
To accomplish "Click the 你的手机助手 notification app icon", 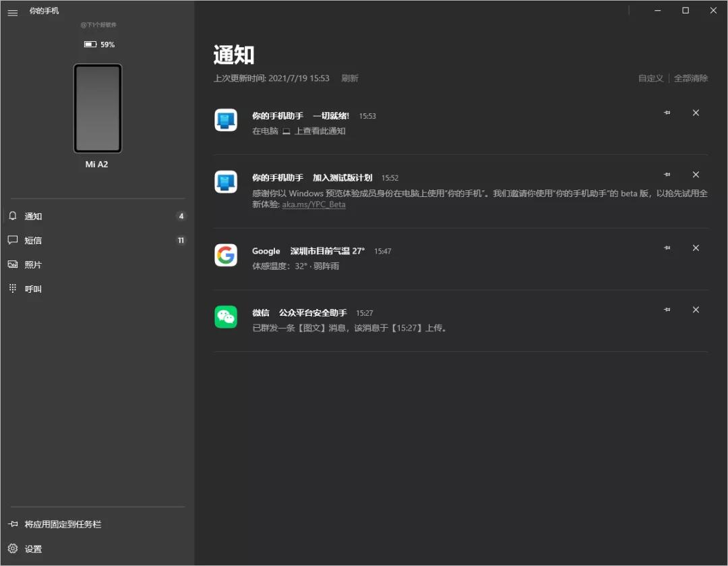I will (226, 119).
